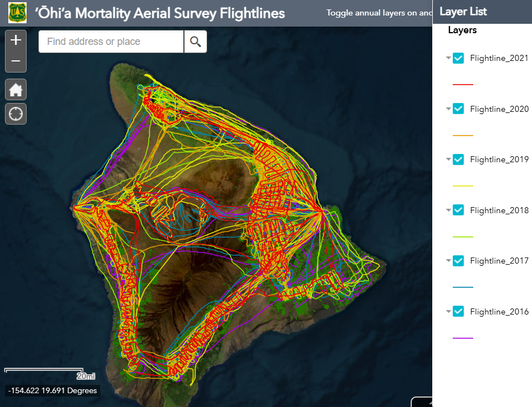
Task: Select the Flightline_2017 layer label
Action: click(499, 261)
